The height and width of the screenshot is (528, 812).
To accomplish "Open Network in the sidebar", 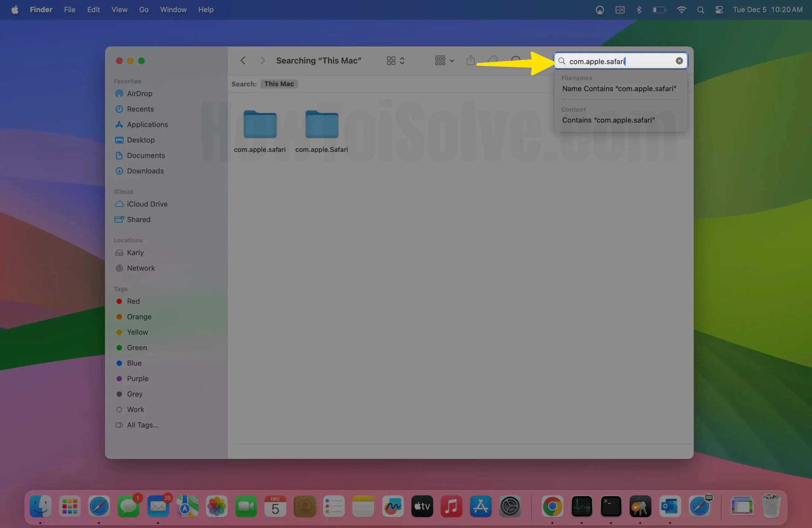I will click(135, 268).
